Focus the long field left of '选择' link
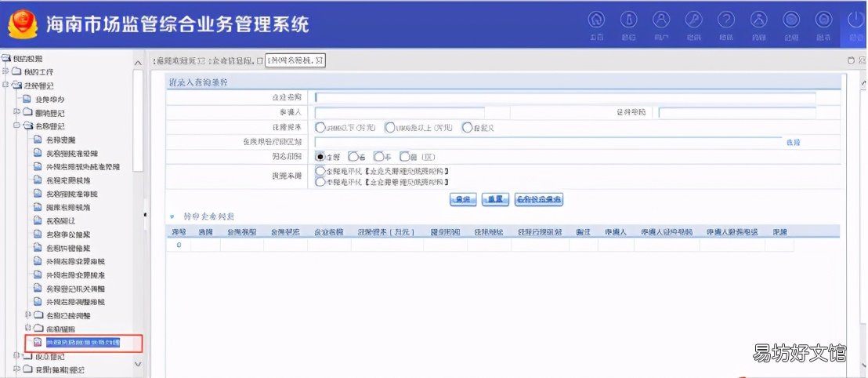The height and width of the screenshot is (378, 868). pyautogui.click(x=548, y=143)
